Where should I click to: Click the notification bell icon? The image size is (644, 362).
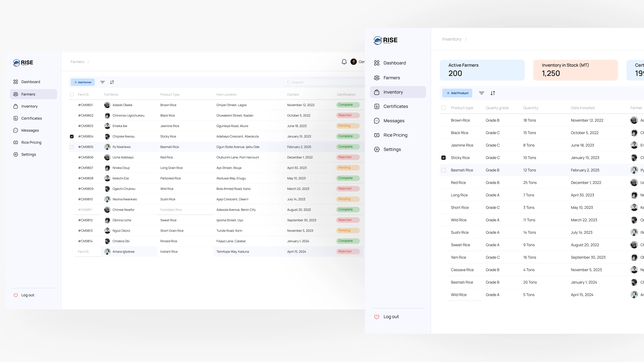[344, 62]
